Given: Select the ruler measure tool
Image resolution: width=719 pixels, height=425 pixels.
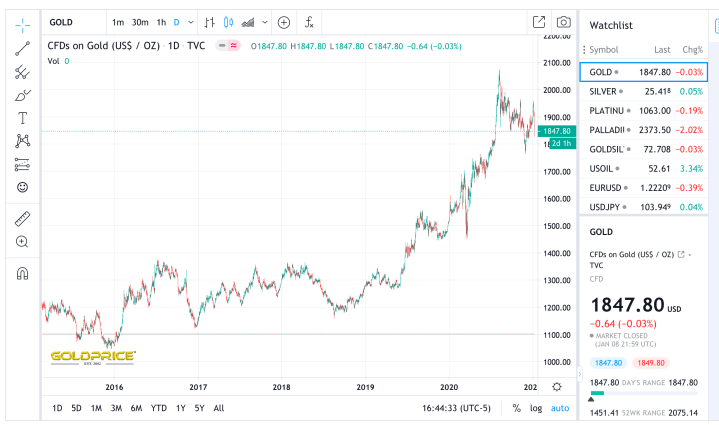Looking at the screenshot, I should pyautogui.click(x=22, y=218).
